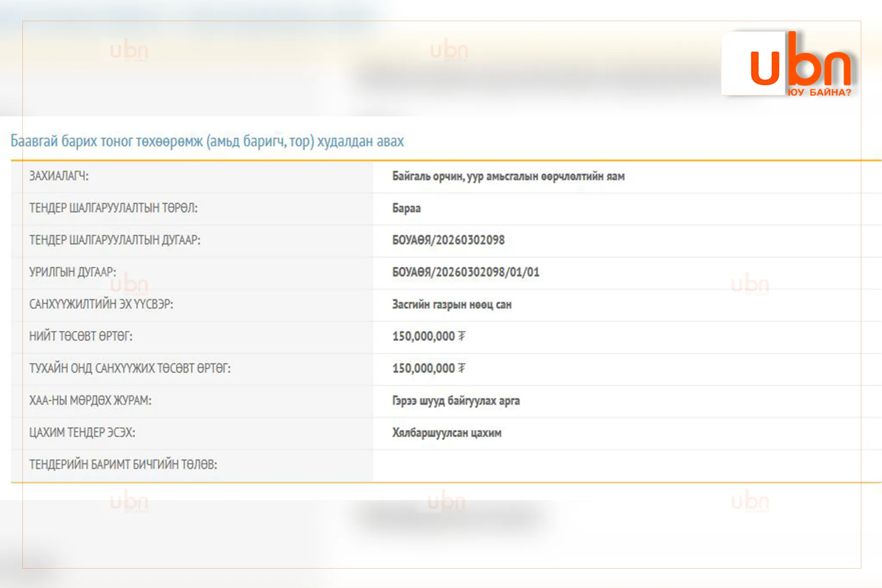Select the ХАА-НЫ МӨРДӨХ ЖУРАМ label
Image resolution: width=882 pixels, height=588 pixels.
pyautogui.click(x=90, y=400)
